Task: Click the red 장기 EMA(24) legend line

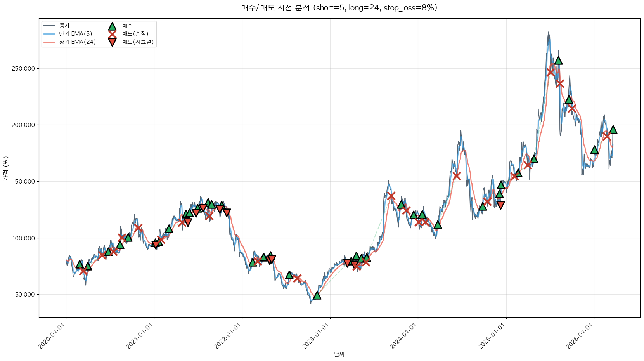Action: point(50,42)
